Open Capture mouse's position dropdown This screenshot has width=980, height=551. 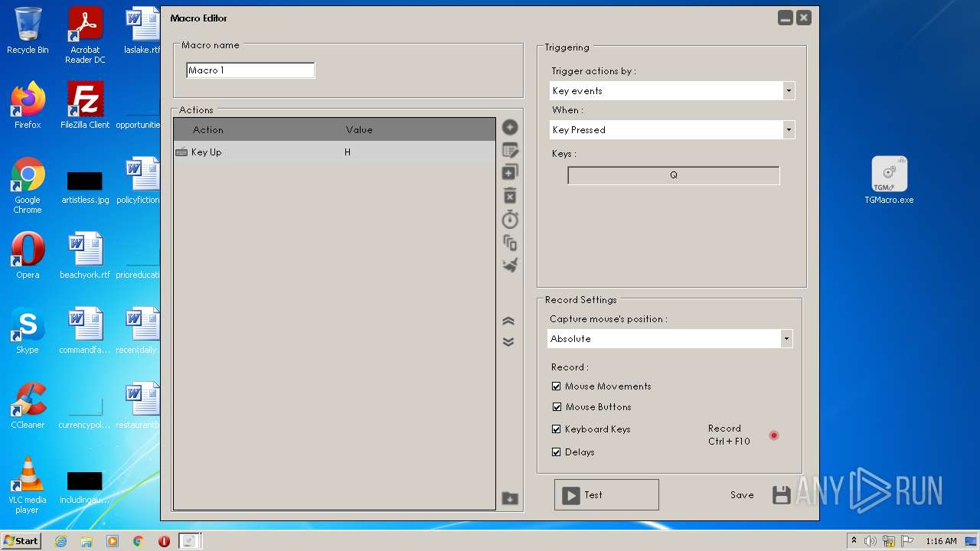pos(670,338)
